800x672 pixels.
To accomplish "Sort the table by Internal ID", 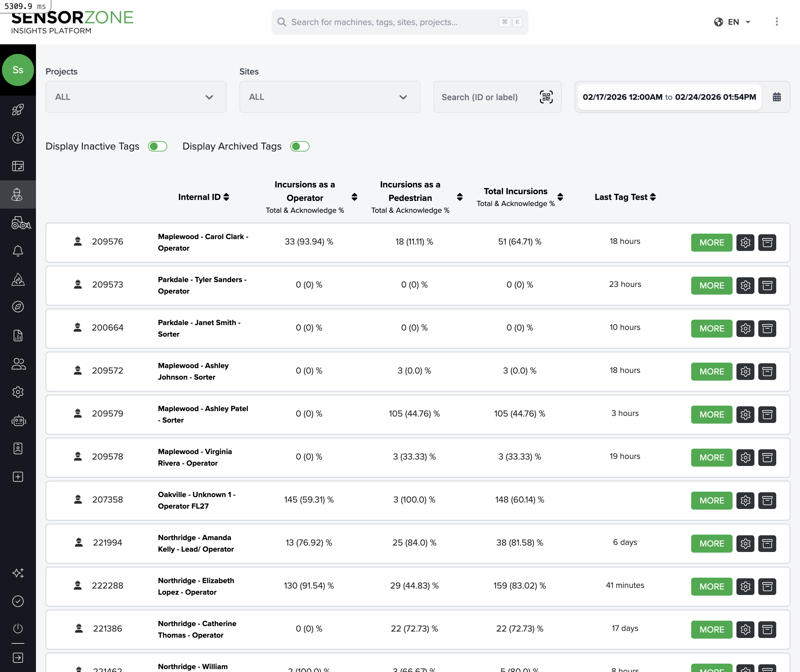I will (226, 197).
